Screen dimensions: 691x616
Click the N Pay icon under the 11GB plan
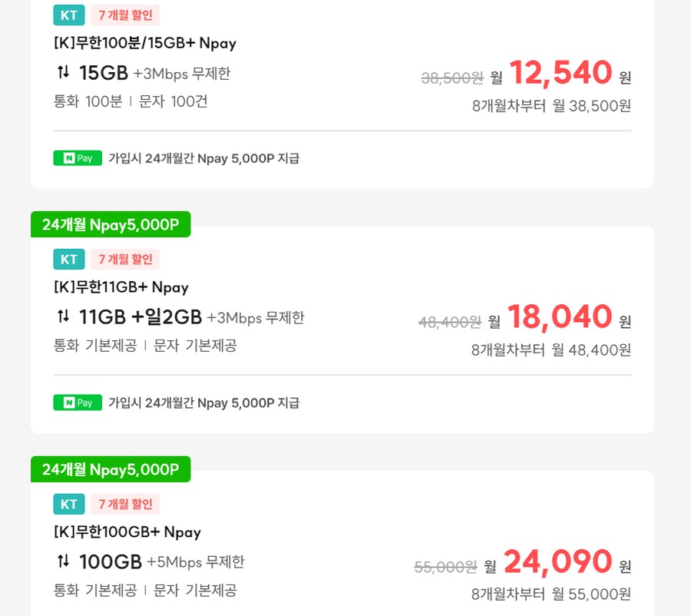[77, 402]
